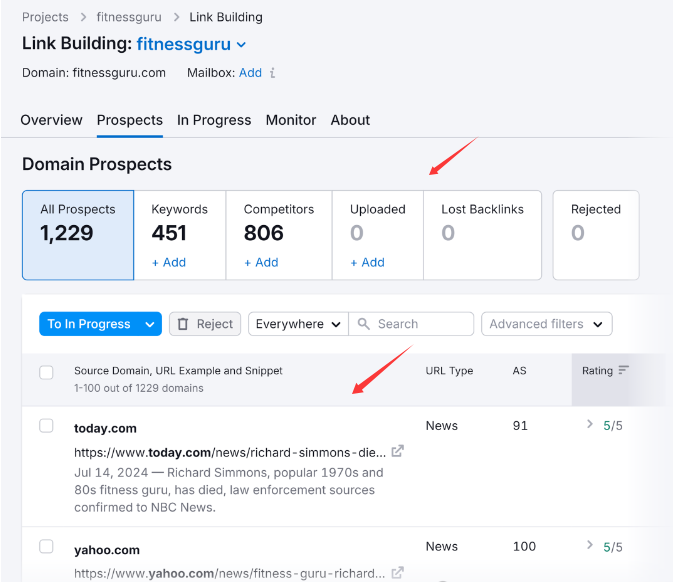The width and height of the screenshot is (673, 582).
Task: Open today.com URL external link icon
Action: (x=397, y=451)
